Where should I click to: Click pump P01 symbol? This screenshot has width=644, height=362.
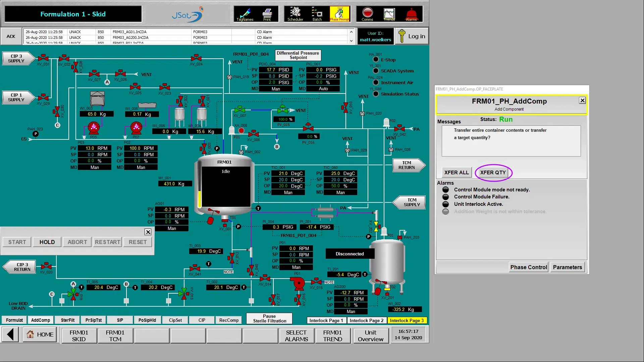pos(298,284)
